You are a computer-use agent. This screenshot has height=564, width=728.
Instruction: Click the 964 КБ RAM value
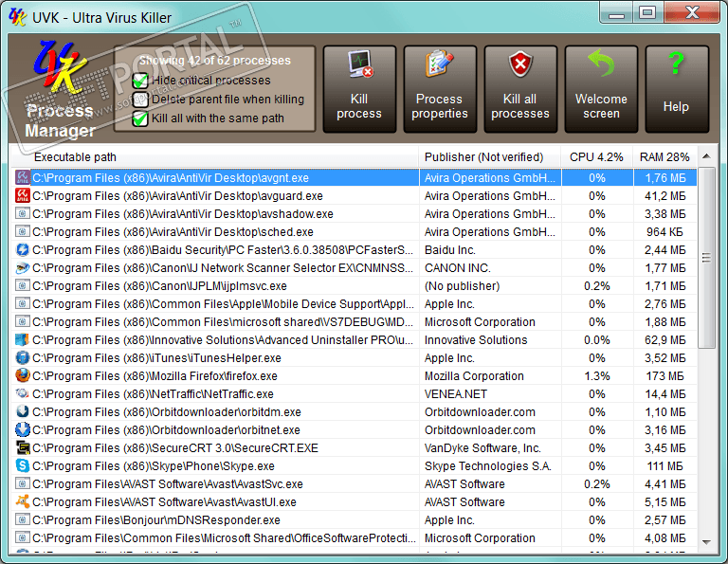(664, 232)
